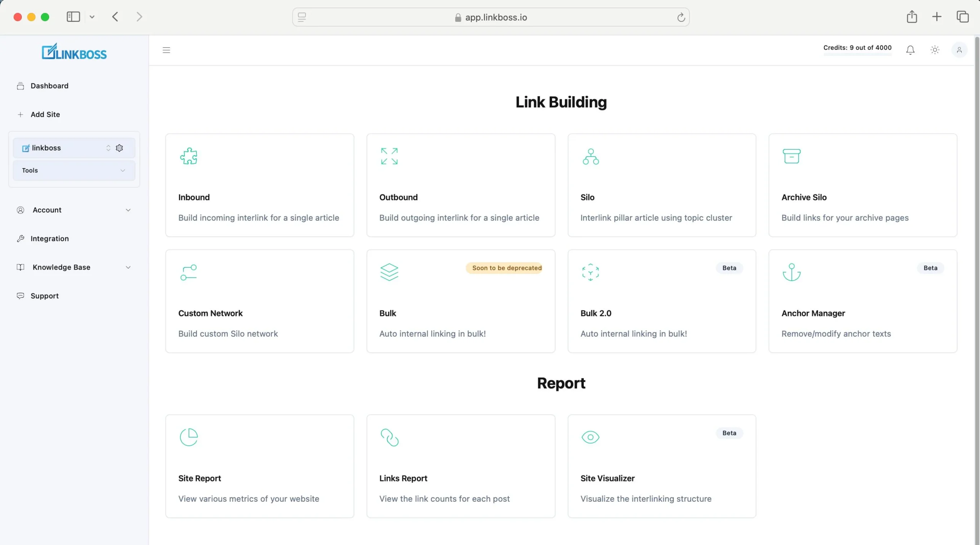980x545 pixels.
Task: Click Add Site link
Action: tap(45, 115)
